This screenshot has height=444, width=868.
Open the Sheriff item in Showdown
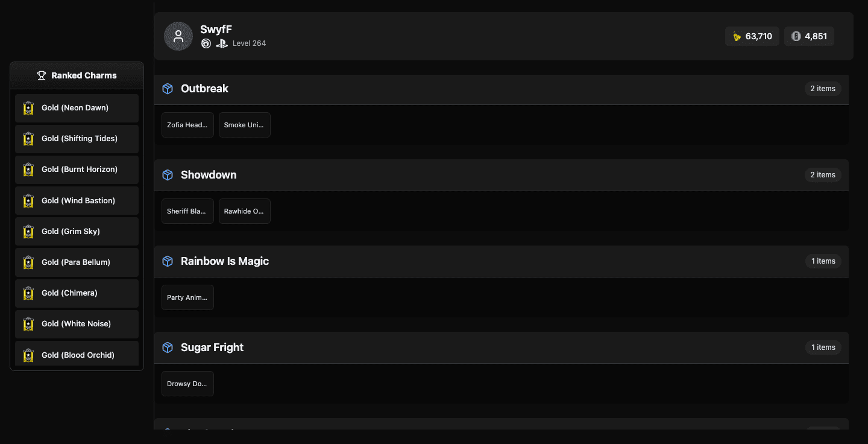point(187,211)
